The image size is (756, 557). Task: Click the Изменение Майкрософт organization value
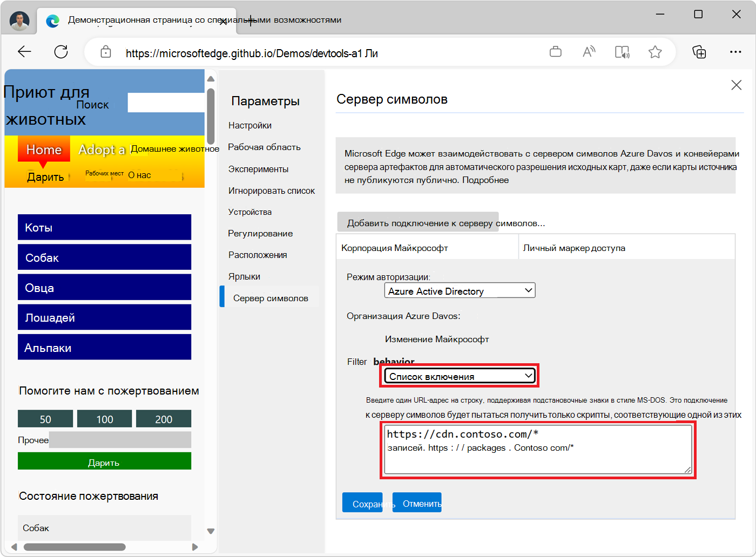(x=437, y=339)
